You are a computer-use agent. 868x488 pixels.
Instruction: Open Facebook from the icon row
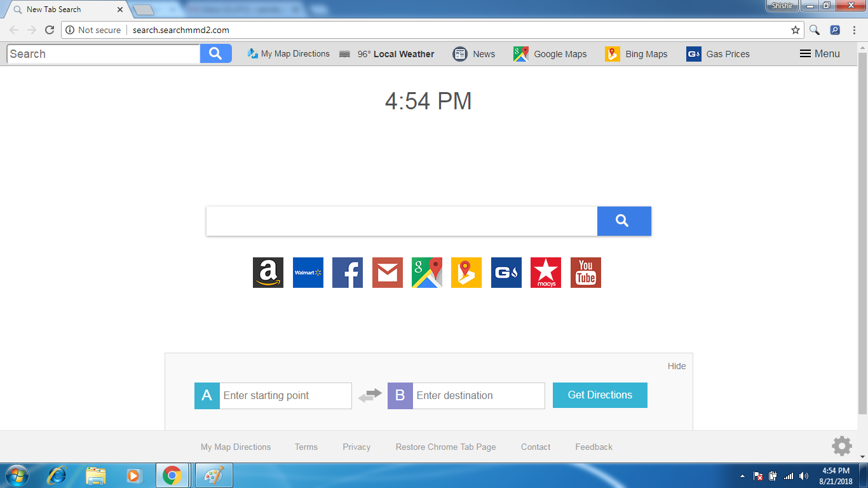pos(347,272)
